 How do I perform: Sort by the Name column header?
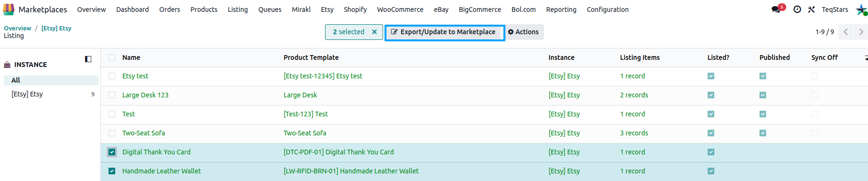point(131,57)
